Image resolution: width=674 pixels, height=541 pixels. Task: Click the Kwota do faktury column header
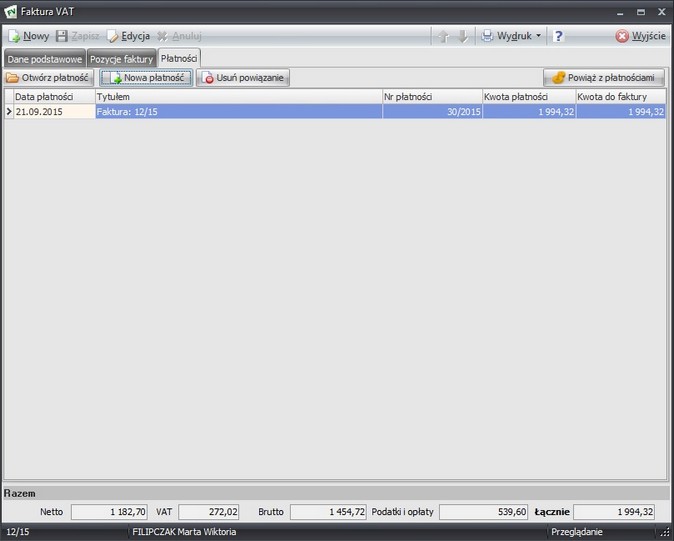tap(621, 97)
